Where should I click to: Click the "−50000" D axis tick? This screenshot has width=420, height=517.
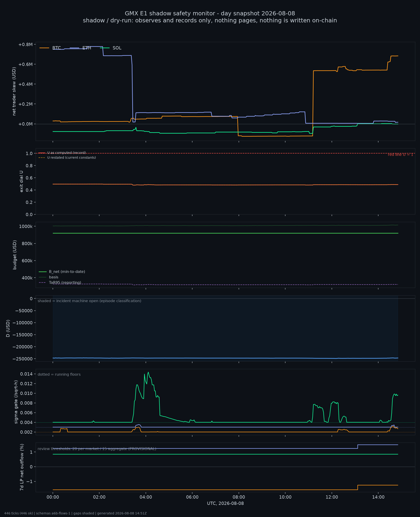coord(24,311)
